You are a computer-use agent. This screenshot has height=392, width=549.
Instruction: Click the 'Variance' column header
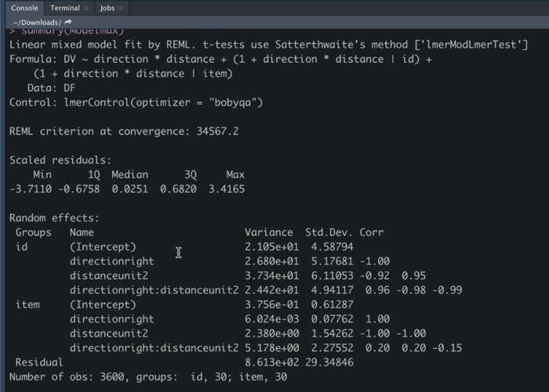(268, 232)
